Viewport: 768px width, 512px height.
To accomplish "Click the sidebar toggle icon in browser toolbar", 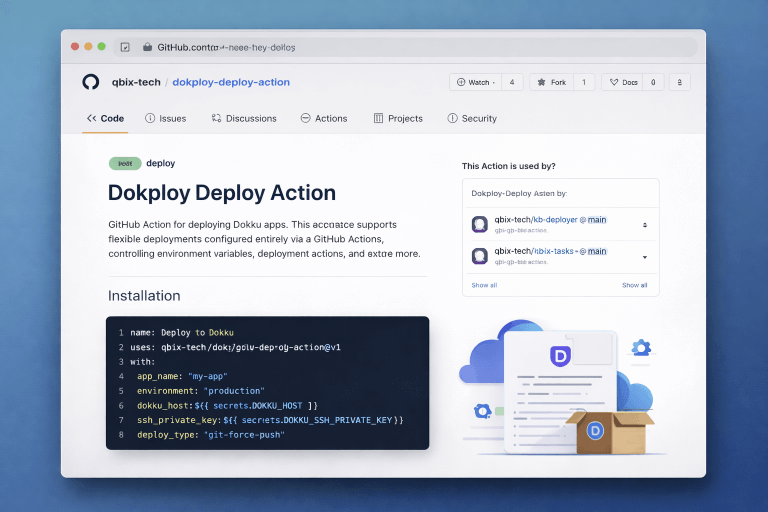I will (125, 47).
